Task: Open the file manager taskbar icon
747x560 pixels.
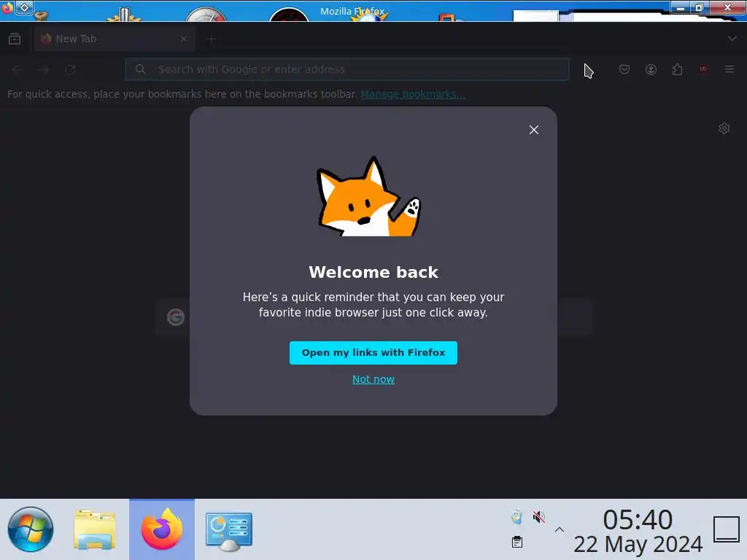Action: coord(95,529)
